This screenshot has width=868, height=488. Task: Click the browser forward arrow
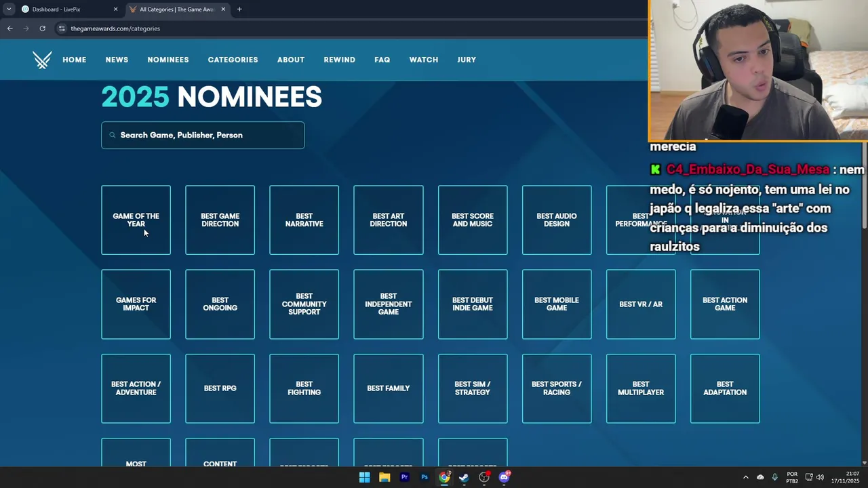click(x=26, y=28)
